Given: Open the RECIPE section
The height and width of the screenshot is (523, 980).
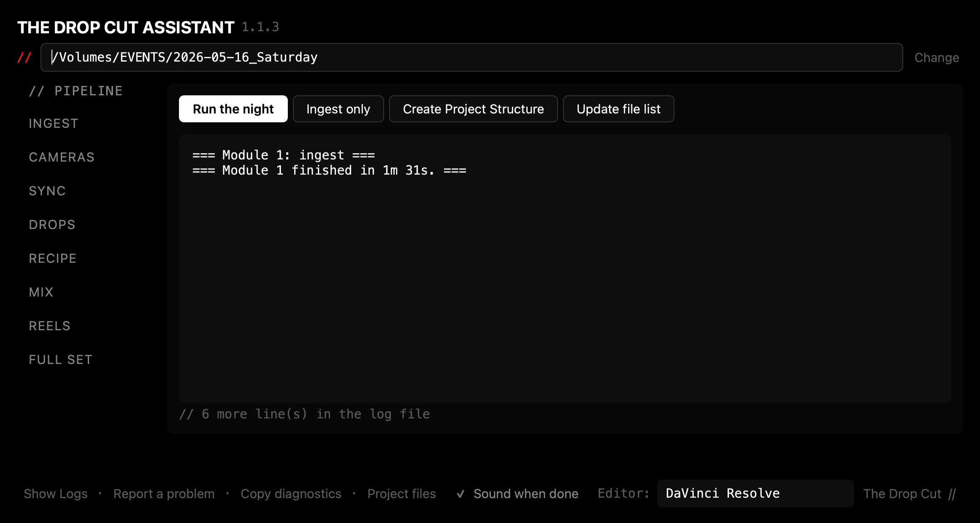Looking at the screenshot, I should 53,258.
